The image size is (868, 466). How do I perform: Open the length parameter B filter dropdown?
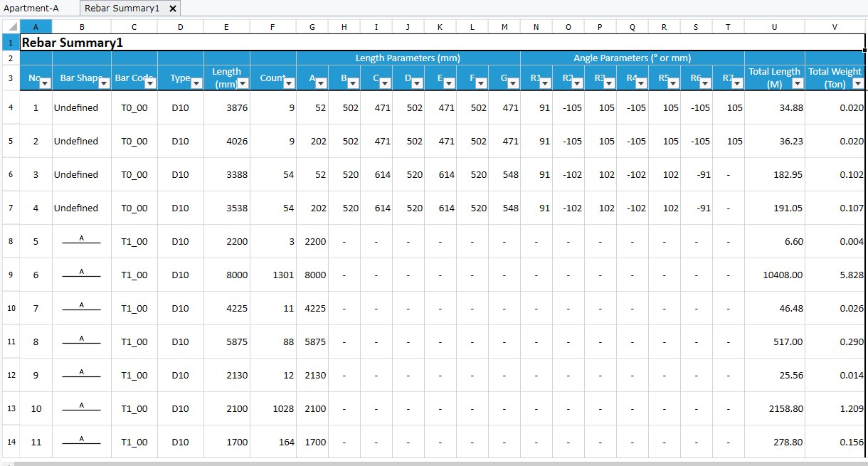[353, 83]
